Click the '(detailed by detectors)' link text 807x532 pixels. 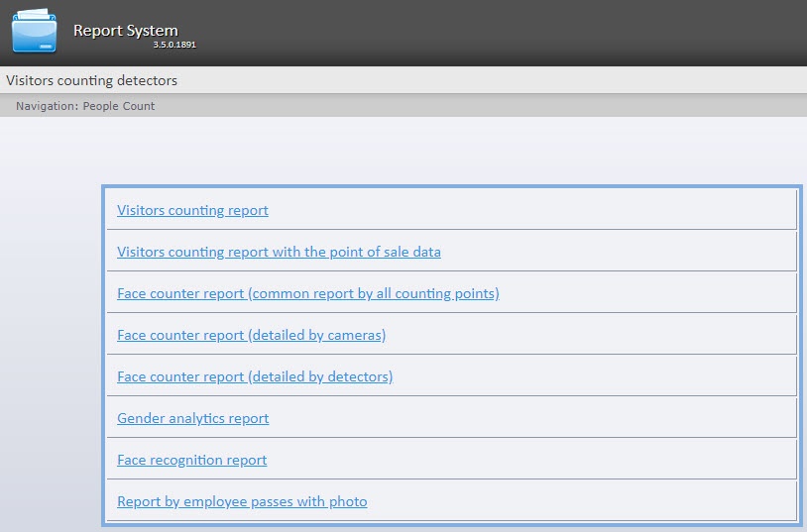(x=320, y=376)
